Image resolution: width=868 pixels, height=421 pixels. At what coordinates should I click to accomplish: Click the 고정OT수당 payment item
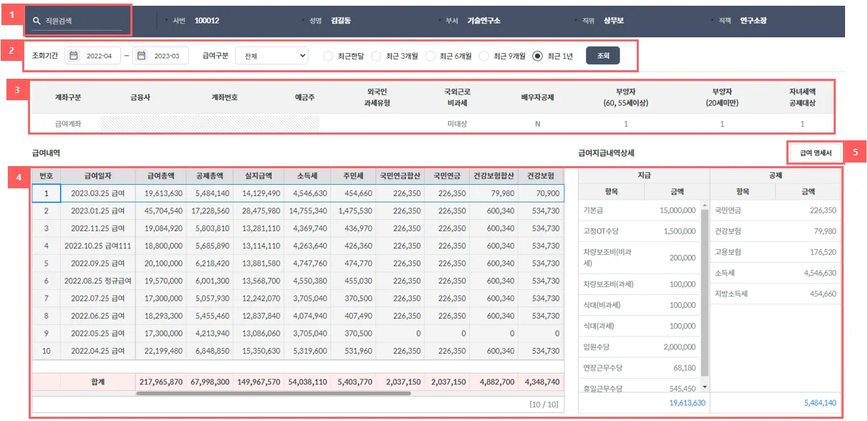pos(602,233)
